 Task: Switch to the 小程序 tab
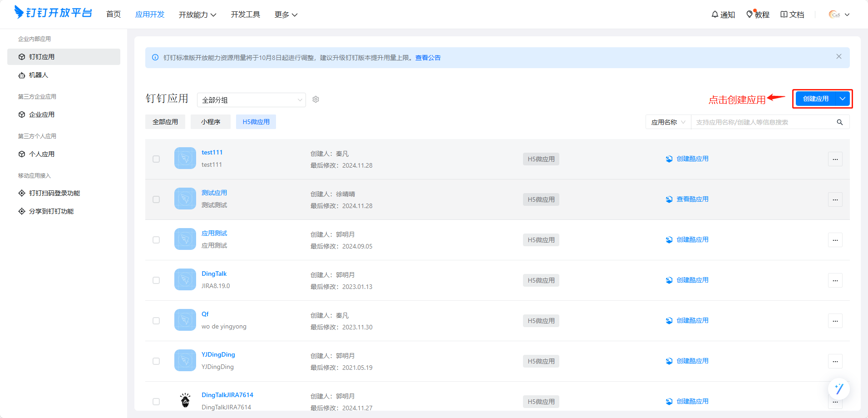click(211, 122)
